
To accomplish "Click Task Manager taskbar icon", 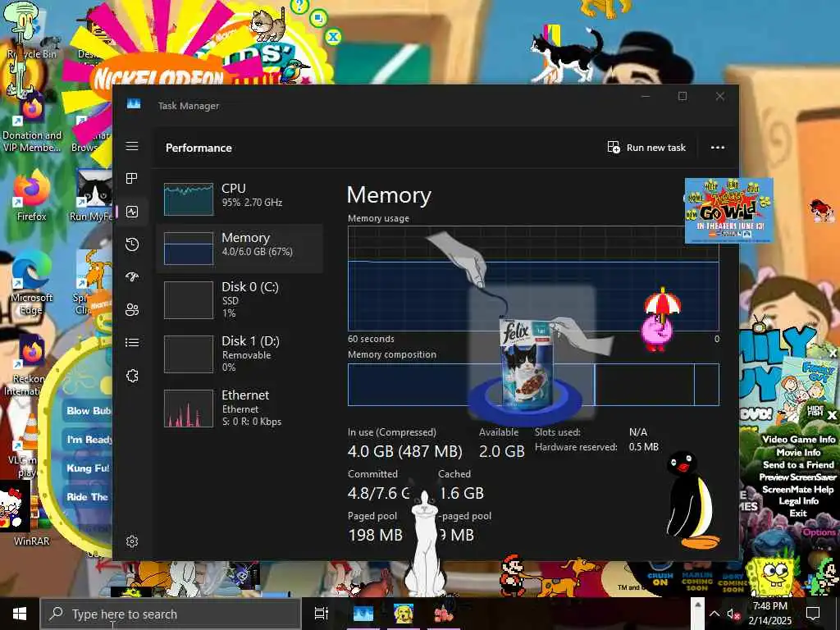I will tap(363, 614).
